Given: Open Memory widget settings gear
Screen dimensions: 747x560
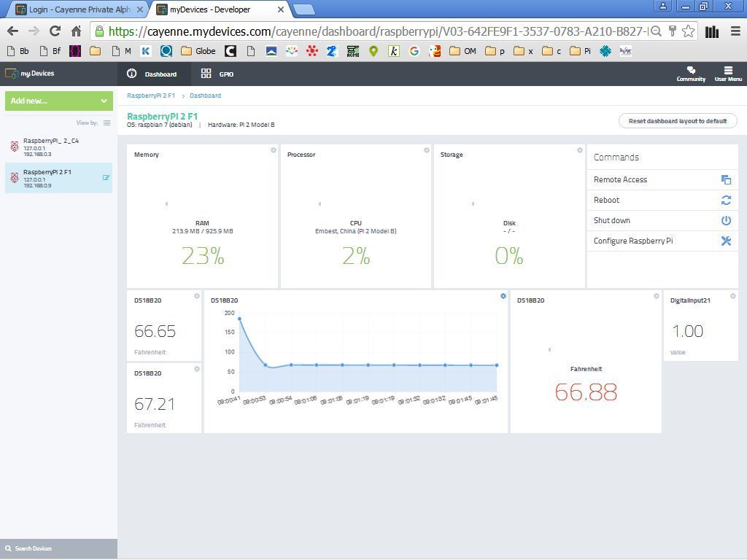Looking at the screenshot, I should (x=274, y=150).
